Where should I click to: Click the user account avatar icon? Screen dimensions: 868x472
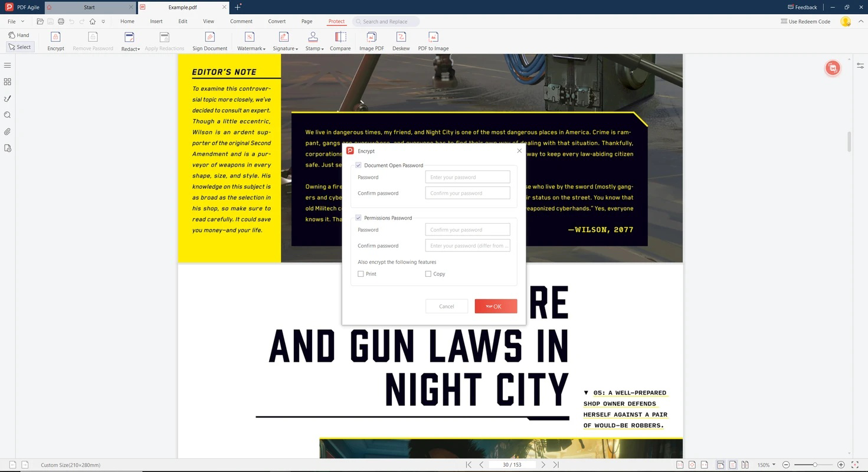[846, 21]
